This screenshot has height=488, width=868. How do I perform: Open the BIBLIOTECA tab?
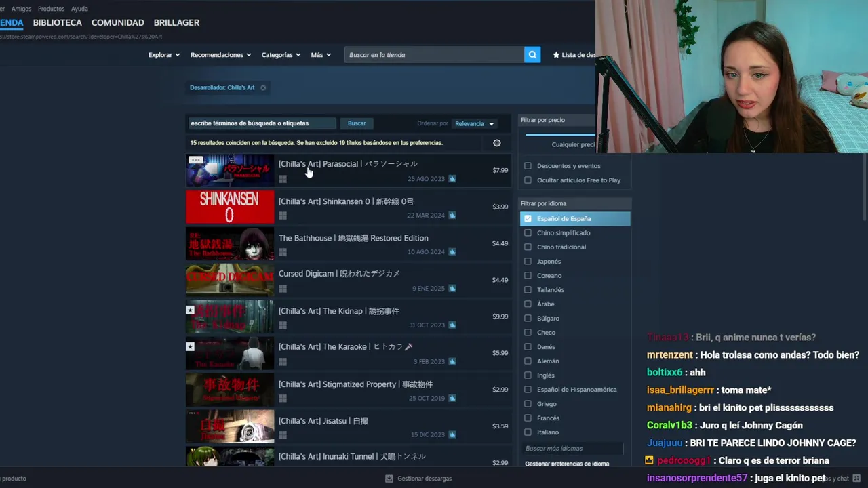58,22
